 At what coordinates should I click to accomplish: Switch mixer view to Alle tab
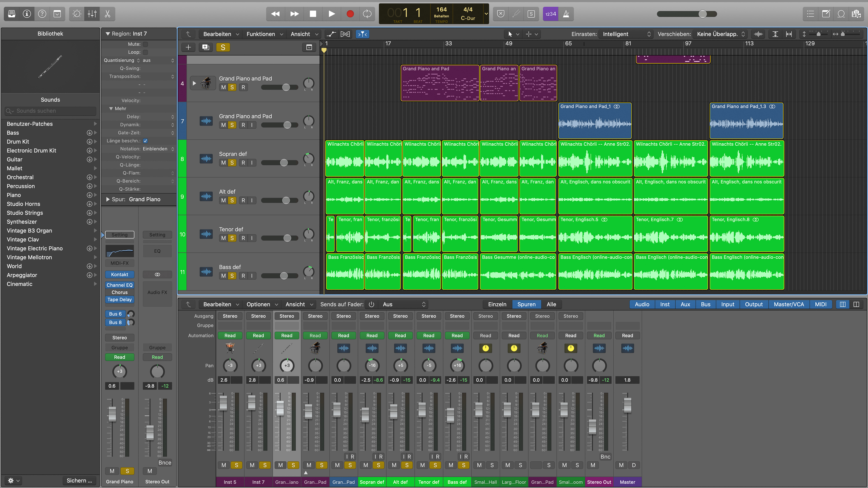[x=551, y=304]
